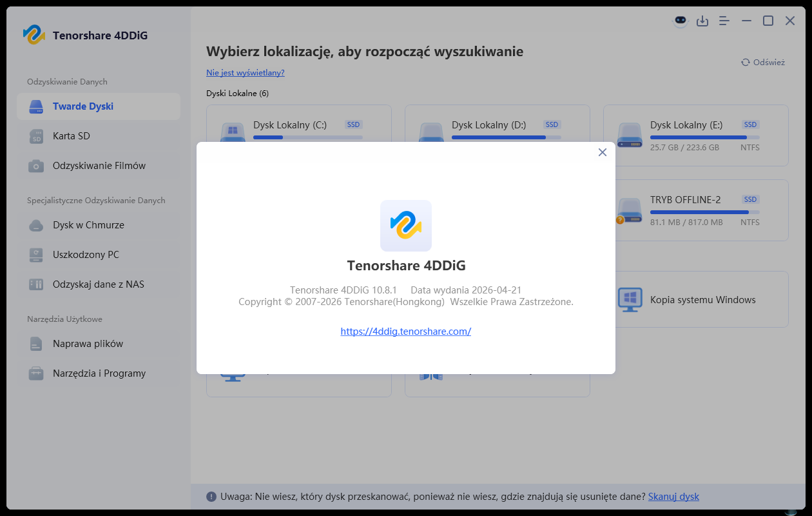Screen dimensions: 812x516
Task: Open Odzyskiwanie Filmów section
Action: 99,166
